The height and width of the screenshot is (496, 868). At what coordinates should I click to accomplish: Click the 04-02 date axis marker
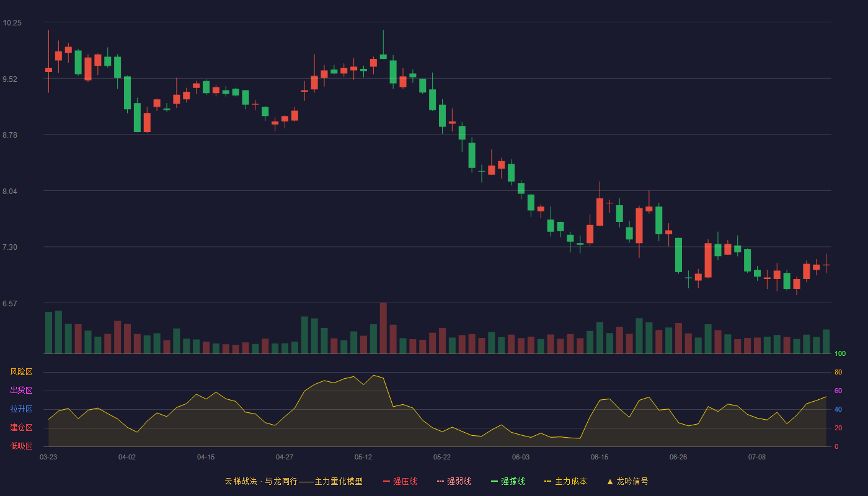127,457
